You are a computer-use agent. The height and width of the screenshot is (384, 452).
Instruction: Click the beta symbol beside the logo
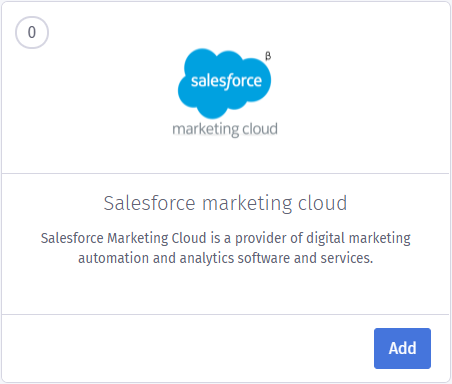click(268, 56)
